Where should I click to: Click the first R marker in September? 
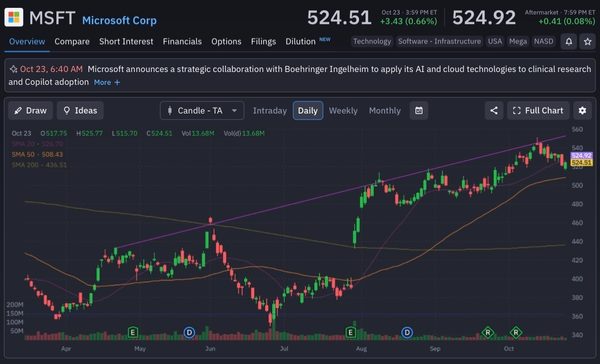488,332
